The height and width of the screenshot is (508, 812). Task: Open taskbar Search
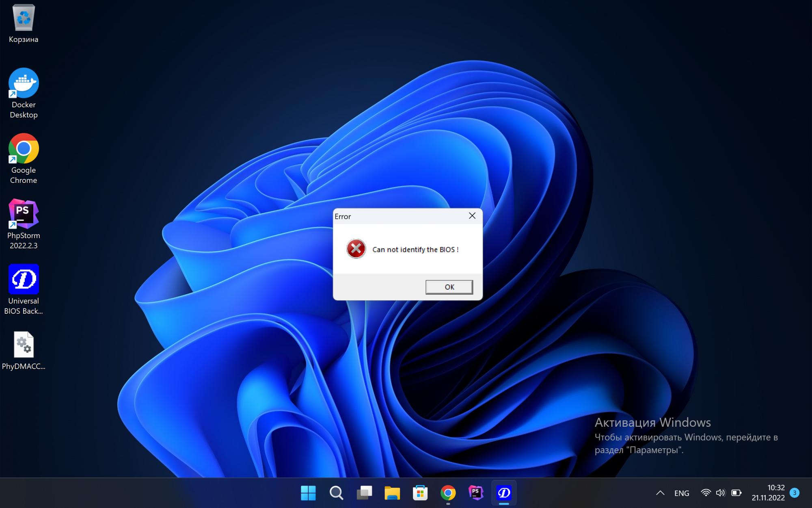click(336, 493)
